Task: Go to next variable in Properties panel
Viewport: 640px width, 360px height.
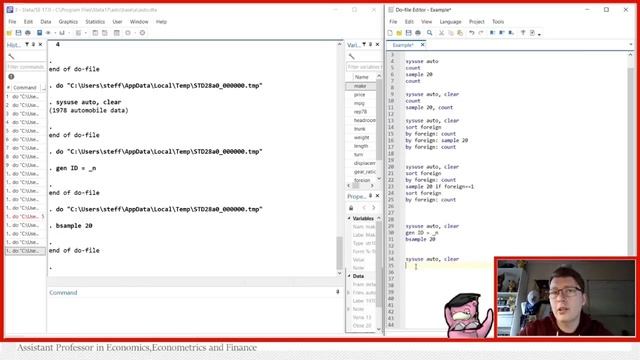Action: pyautogui.click(x=373, y=208)
